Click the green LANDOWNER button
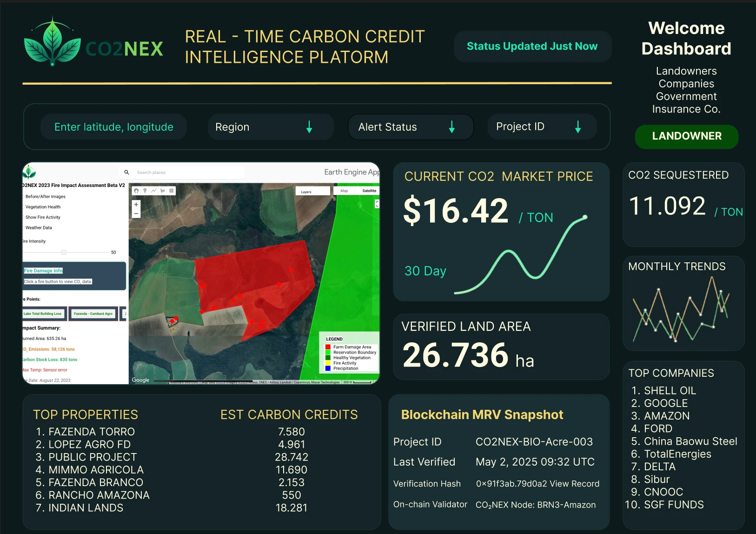The width and height of the screenshot is (756, 534). tap(687, 136)
